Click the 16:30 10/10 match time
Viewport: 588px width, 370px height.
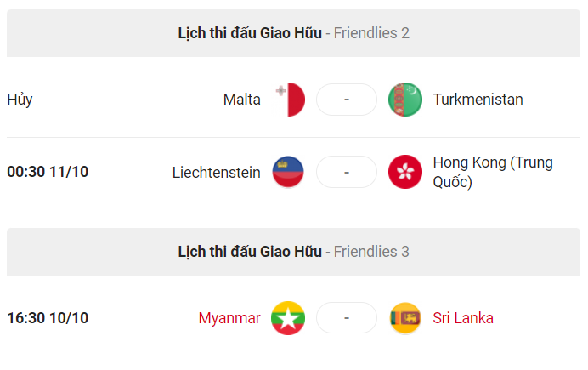[x=48, y=318]
